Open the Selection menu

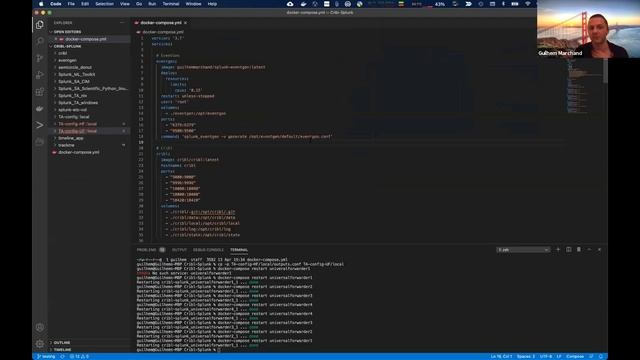coord(104,4)
